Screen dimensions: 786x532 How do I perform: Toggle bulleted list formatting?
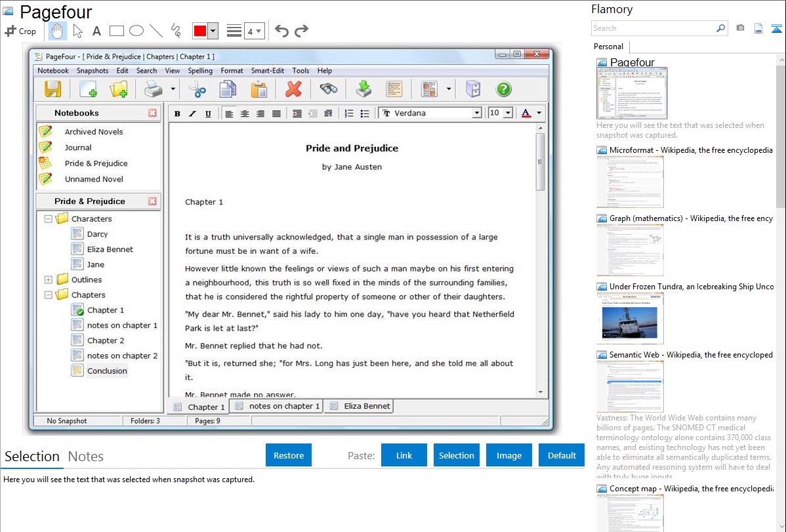tap(365, 114)
